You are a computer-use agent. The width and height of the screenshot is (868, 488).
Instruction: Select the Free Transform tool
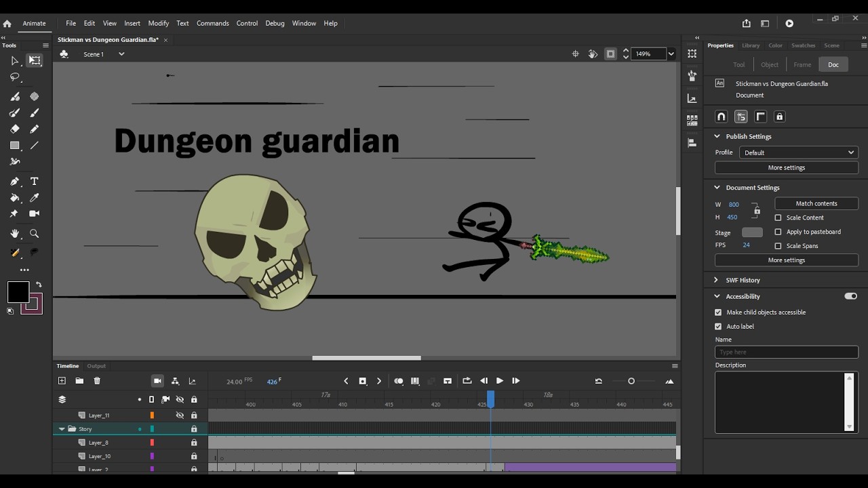35,61
